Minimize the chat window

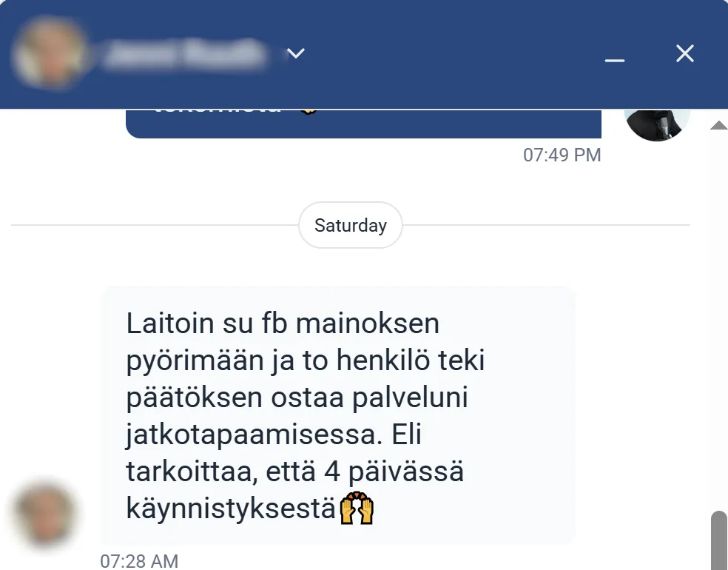[614, 60]
